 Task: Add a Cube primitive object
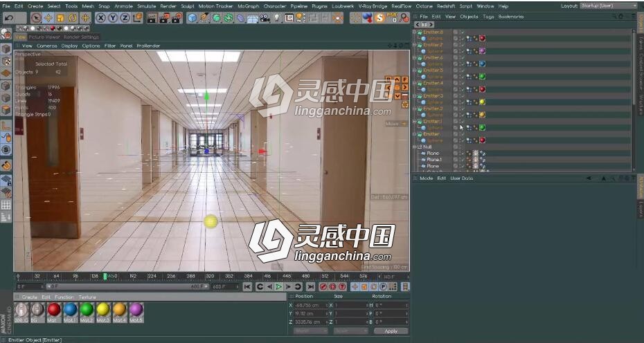click(x=192, y=18)
